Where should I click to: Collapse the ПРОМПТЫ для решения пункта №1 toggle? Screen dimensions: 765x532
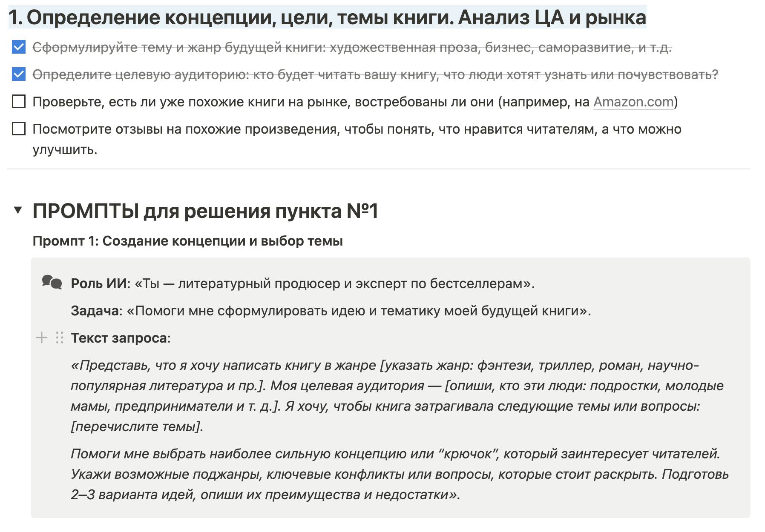tap(18, 210)
